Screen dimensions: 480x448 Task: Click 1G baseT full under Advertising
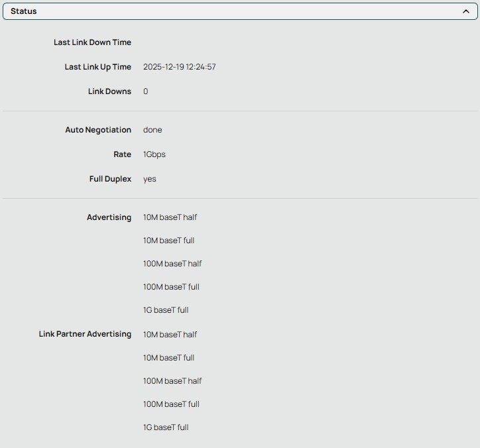166,310
